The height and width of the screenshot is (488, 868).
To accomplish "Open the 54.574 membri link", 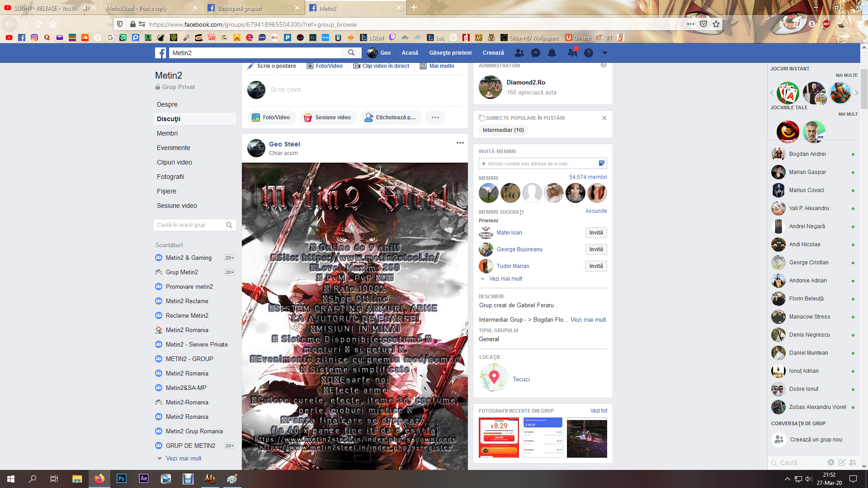I will point(588,177).
